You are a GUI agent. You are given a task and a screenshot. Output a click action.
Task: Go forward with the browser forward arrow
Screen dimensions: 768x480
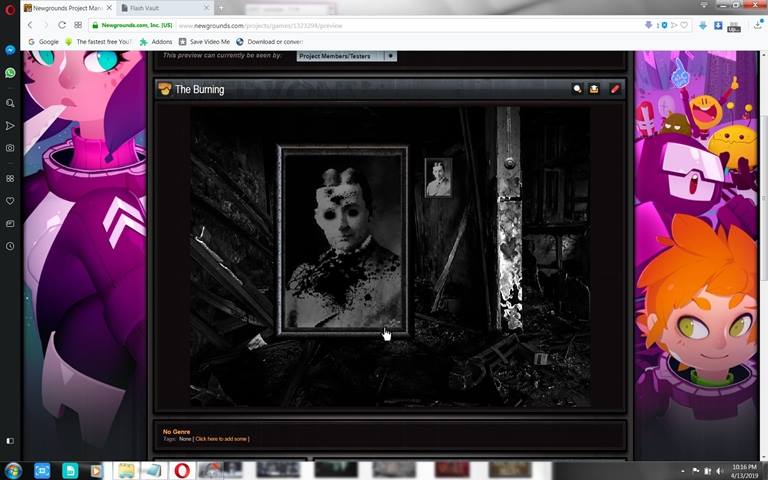[x=46, y=25]
